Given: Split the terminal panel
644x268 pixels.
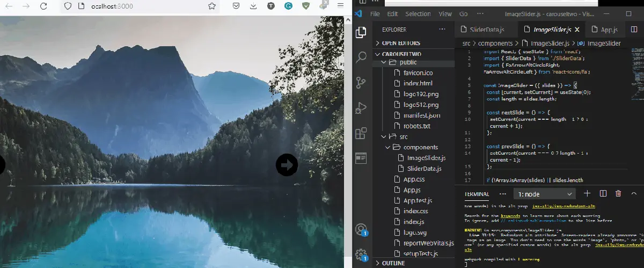Looking at the screenshot, I should 603,193.
